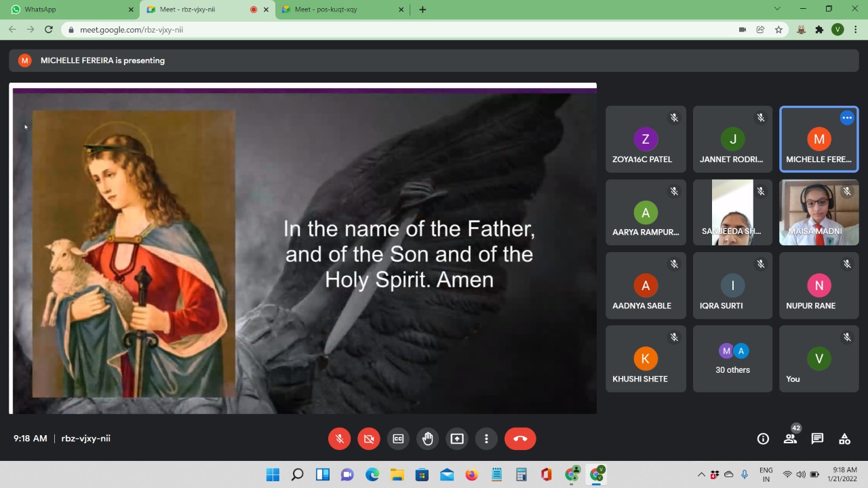Select ZOYA16C PATEL's participant tile
Viewport: 868px width, 488px height.
click(x=646, y=139)
